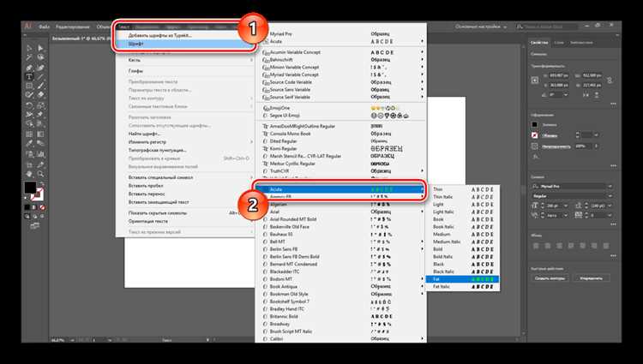Screen dimensions: 643x364
Task: Click the Создать контуры quick action button
Action: (x=550, y=278)
